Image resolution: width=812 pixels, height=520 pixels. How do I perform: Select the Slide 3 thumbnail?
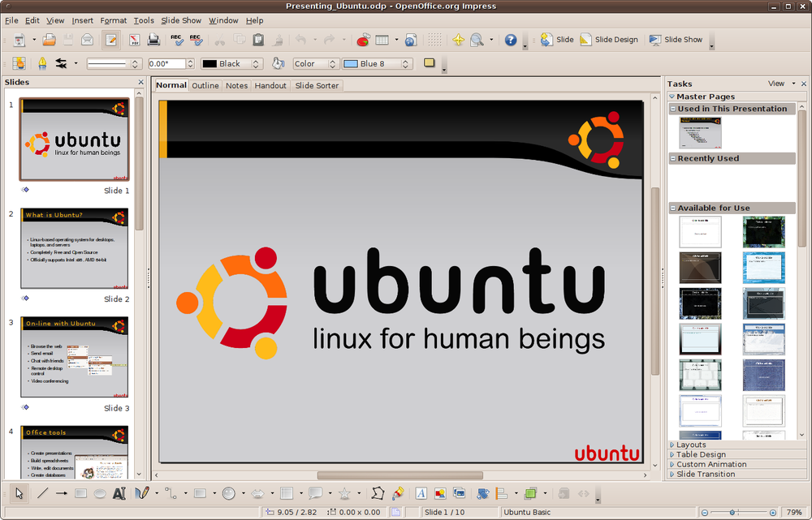74,355
